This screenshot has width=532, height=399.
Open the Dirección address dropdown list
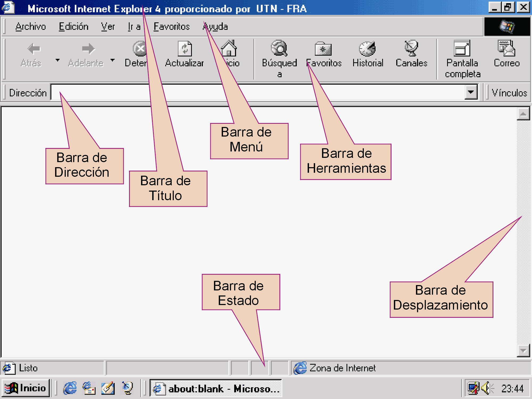click(471, 92)
